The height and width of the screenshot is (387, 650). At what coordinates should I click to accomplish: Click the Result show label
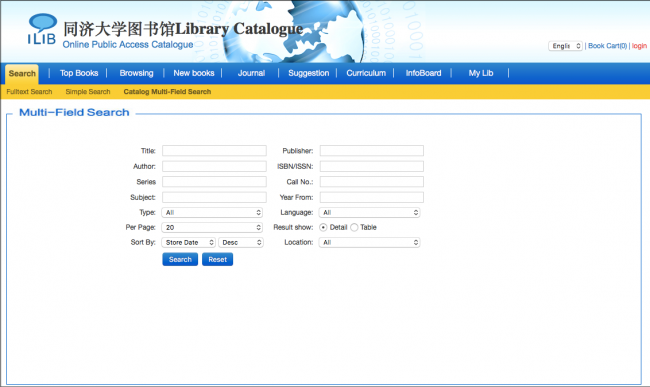293,227
